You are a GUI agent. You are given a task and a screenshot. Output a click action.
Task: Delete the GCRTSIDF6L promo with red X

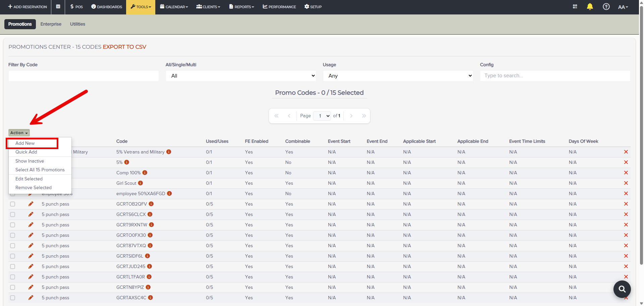[626, 256]
